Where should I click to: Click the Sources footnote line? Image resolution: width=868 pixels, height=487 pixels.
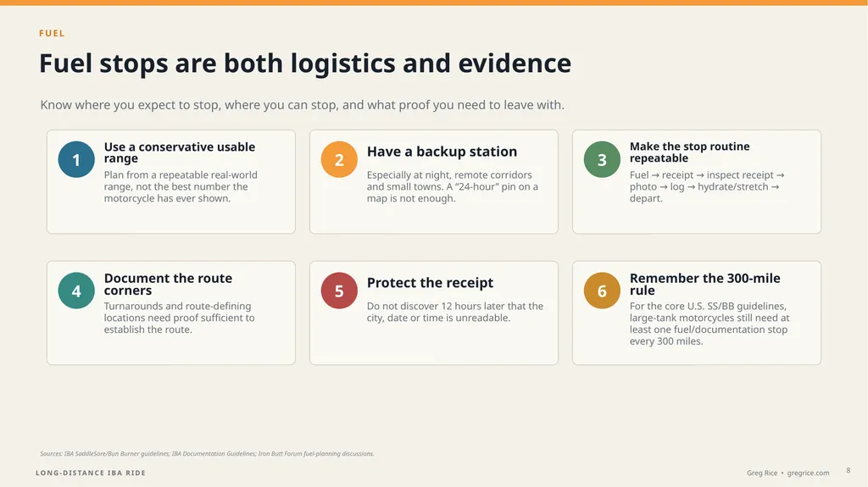tap(207, 454)
